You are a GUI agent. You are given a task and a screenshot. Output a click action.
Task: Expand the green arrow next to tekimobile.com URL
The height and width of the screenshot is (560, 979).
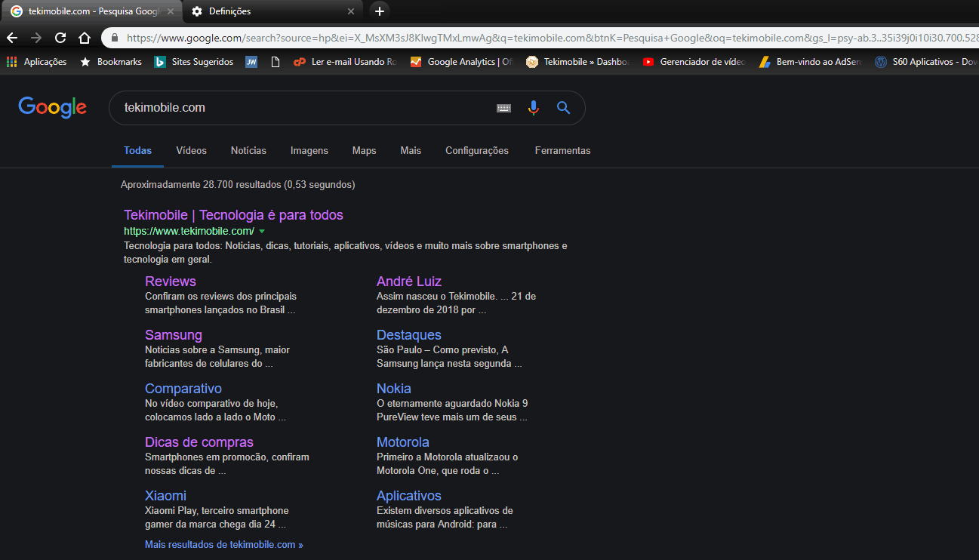(x=262, y=231)
